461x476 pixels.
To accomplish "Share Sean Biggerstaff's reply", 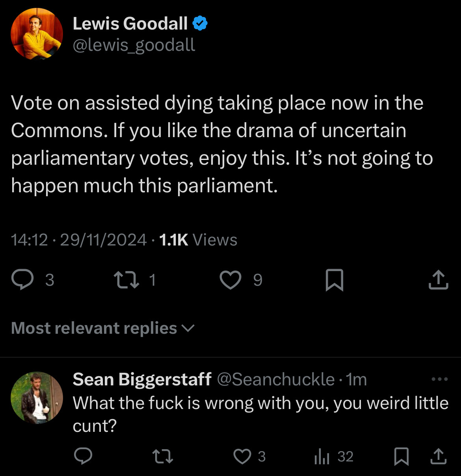I will (x=438, y=456).
